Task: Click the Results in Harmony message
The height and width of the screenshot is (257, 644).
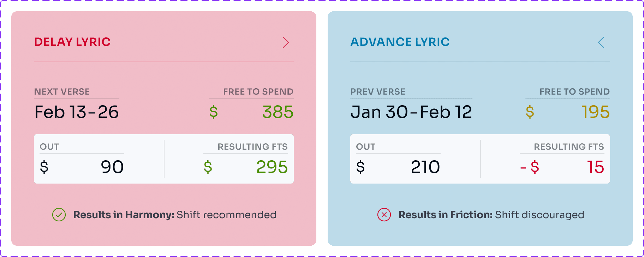Action: 175,215
